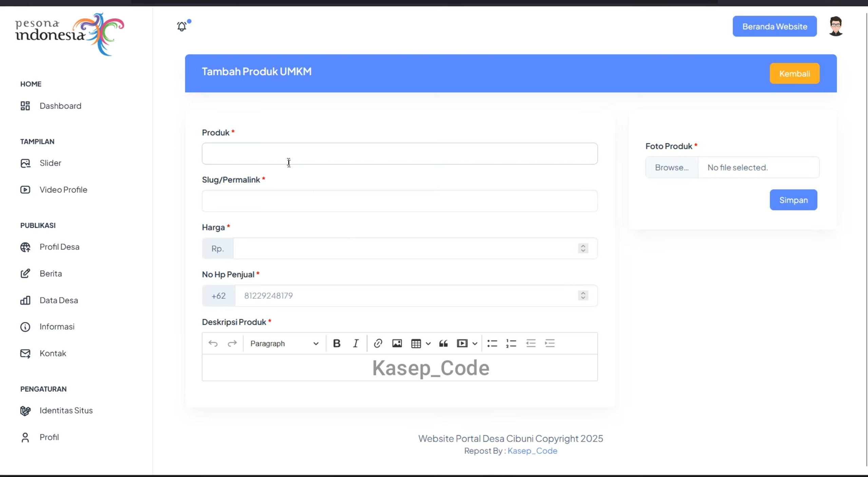Open Identitas Situs settings

click(x=56, y=411)
